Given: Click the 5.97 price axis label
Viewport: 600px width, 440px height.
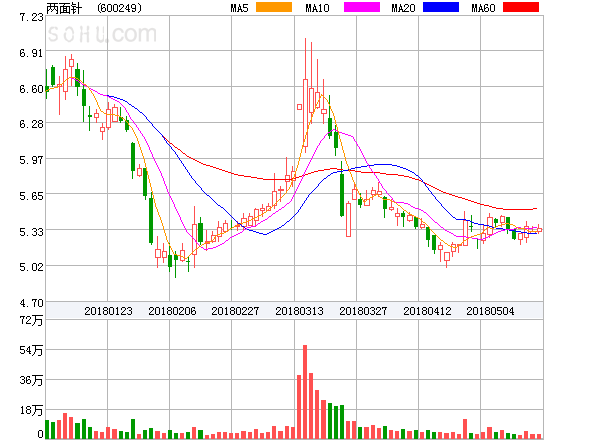Looking at the screenshot, I should [31, 160].
